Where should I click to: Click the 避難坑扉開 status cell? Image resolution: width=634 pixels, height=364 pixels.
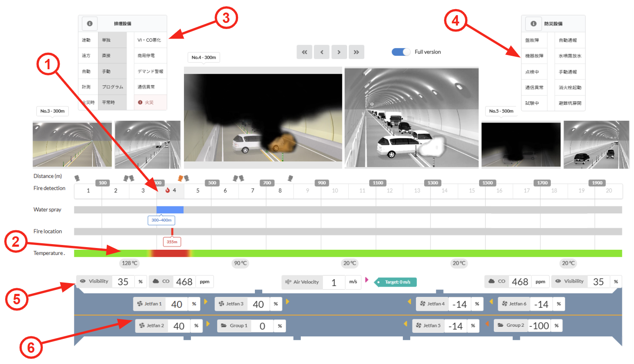tap(570, 103)
